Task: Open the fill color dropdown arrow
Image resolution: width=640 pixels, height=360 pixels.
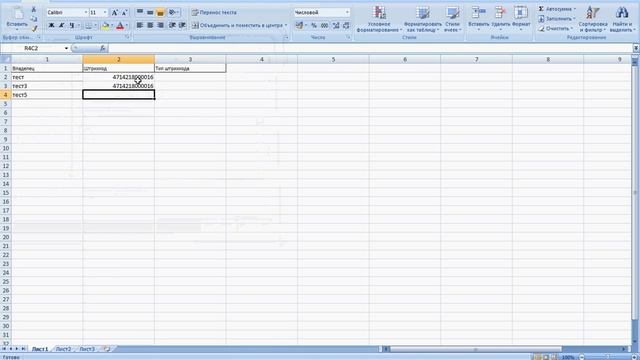Action: click(x=112, y=26)
